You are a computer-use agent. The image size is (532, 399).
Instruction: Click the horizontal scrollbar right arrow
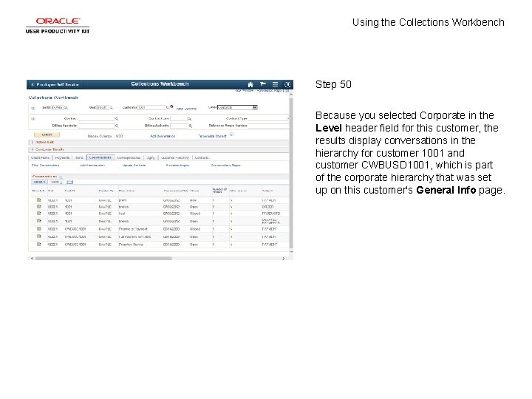click(284, 259)
